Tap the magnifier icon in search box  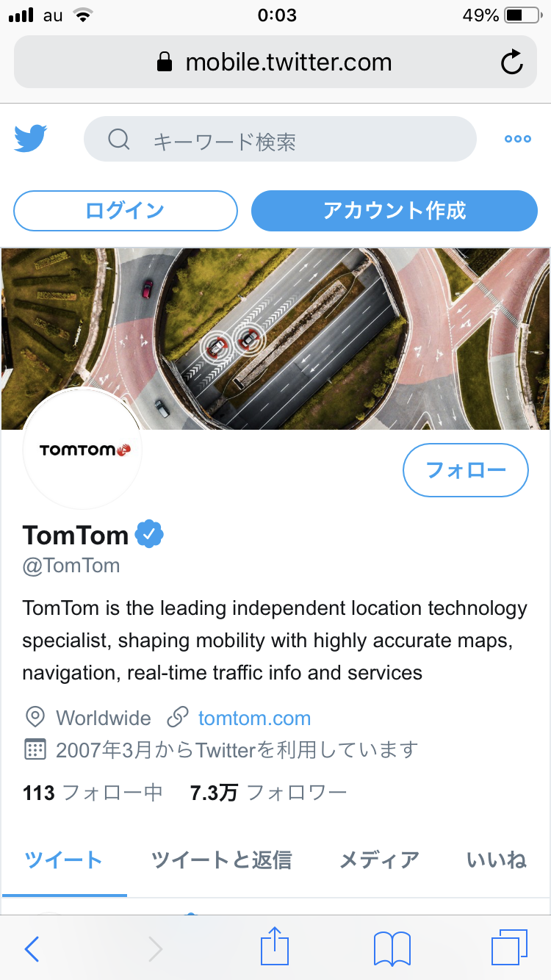click(x=119, y=140)
